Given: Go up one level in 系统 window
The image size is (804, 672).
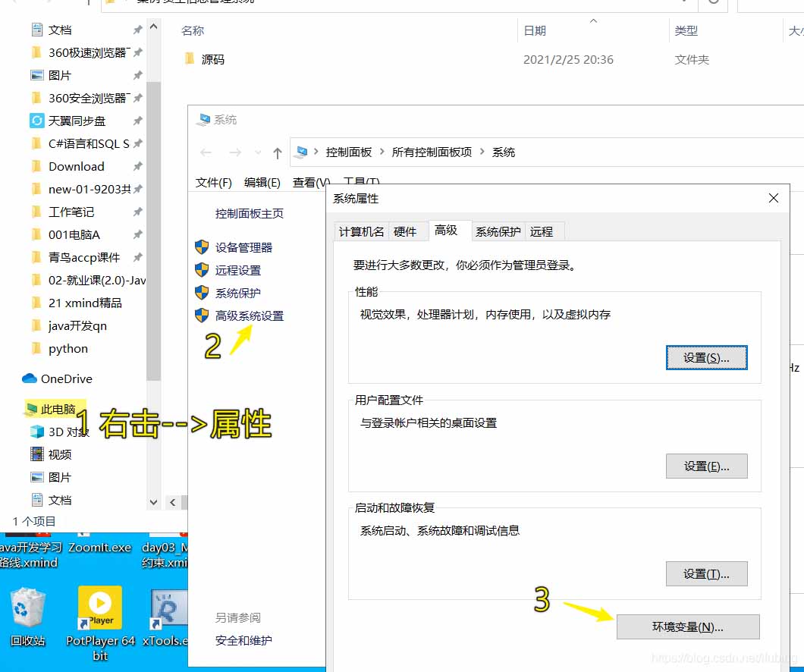Looking at the screenshot, I should pos(278,152).
